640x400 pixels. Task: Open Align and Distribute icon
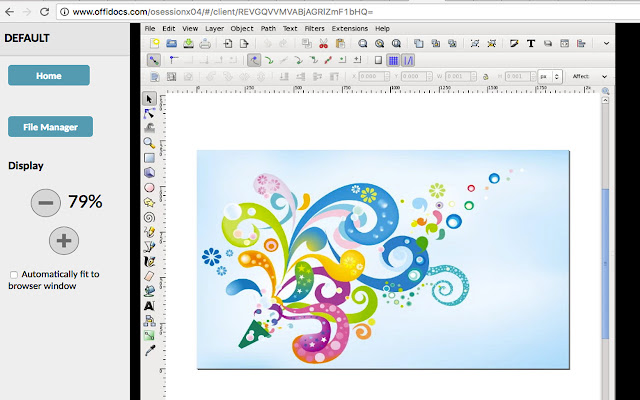581,43
